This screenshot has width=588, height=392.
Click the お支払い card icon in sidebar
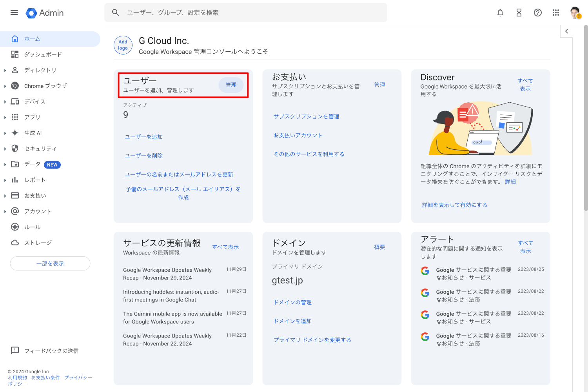[x=15, y=196]
